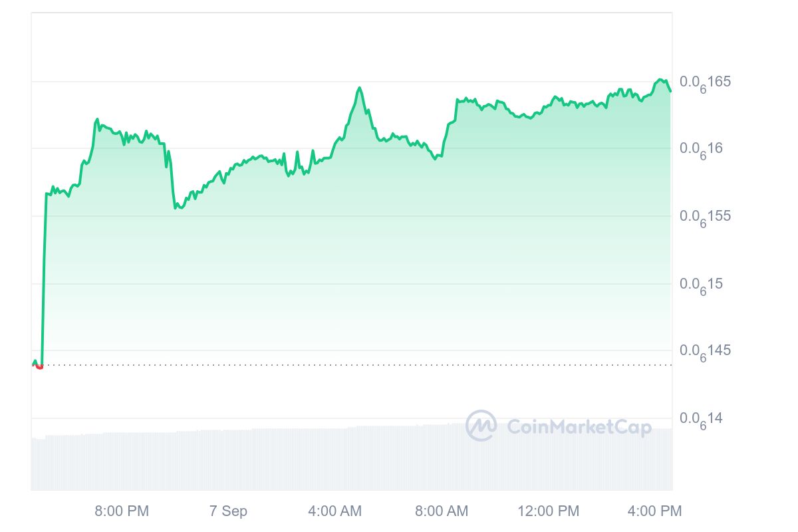
Task: Click the red starting price marker
Action: (x=39, y=366)
